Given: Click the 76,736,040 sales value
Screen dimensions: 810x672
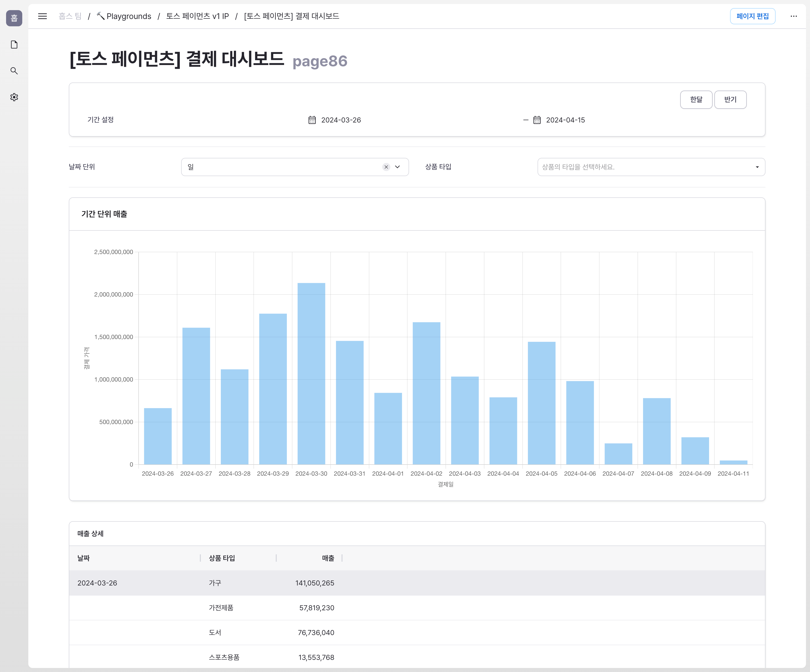Looking at the screenshot, I should pyautogui.click(x=316, y=632).
